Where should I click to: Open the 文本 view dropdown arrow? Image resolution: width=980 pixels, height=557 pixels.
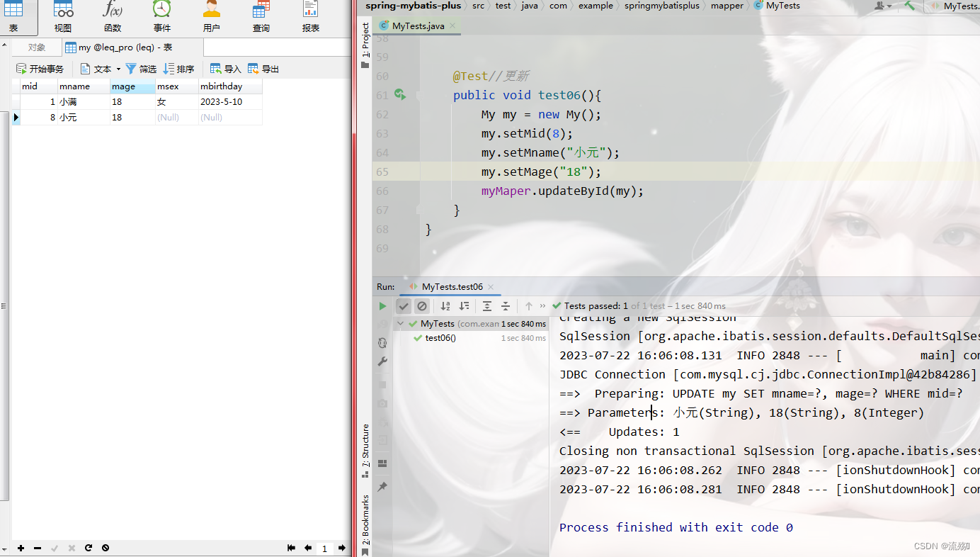pyautogui.click(x=119, y=69)
